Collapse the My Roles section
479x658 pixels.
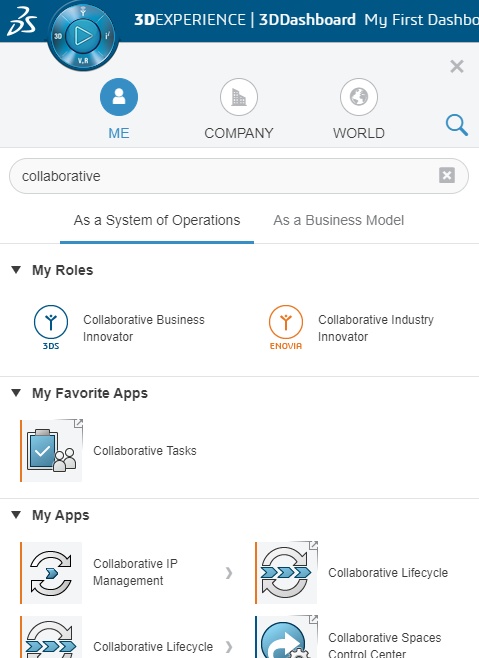point(16,270)
